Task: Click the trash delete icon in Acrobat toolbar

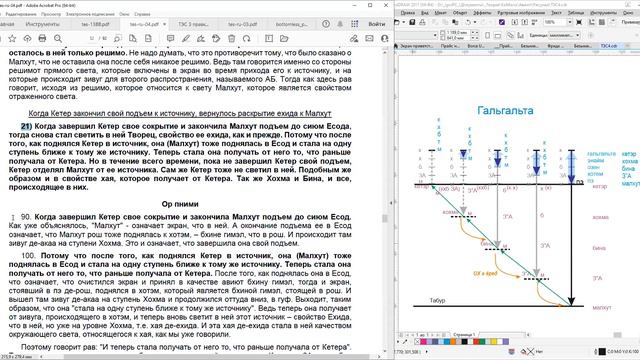Action: 231,38
